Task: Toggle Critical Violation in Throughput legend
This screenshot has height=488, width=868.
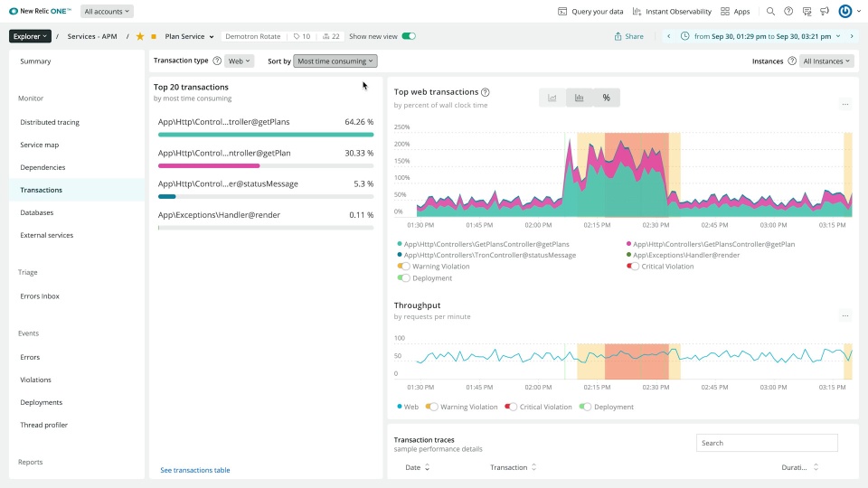Action: click(511, 408)
